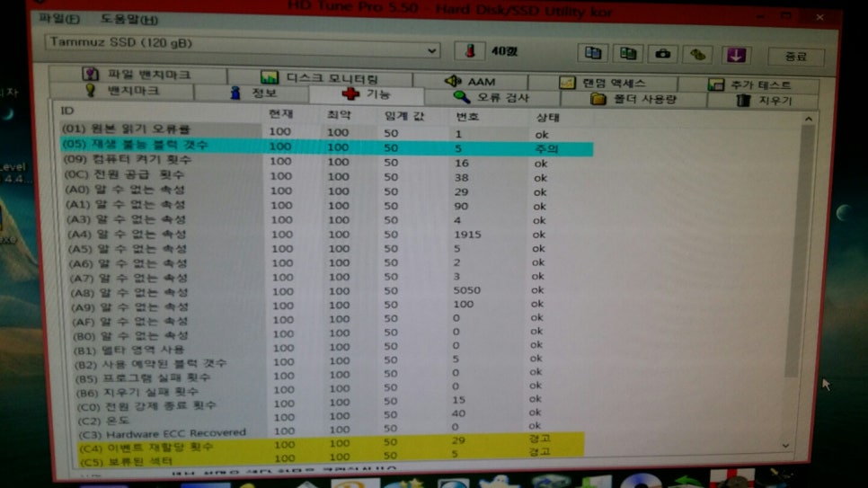
Task: Select the (A6) 알 수 없는 속성 row
Action: point(326,263)
